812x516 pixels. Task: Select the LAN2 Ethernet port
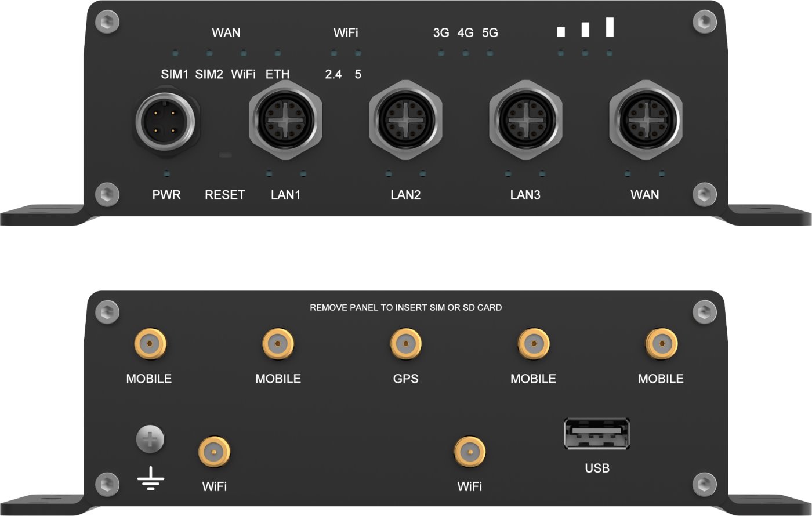pyautogui.click(x=405, y=121)
